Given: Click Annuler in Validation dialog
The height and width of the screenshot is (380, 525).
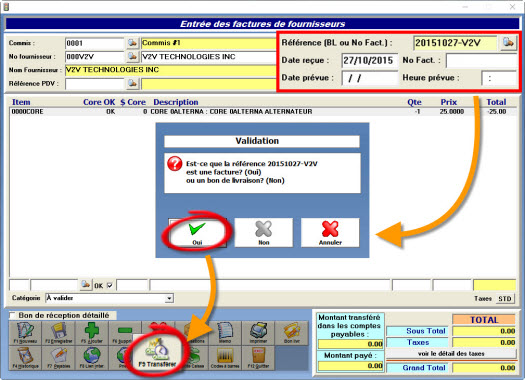Looking at the screenshot, I should [x=330, y=233].
